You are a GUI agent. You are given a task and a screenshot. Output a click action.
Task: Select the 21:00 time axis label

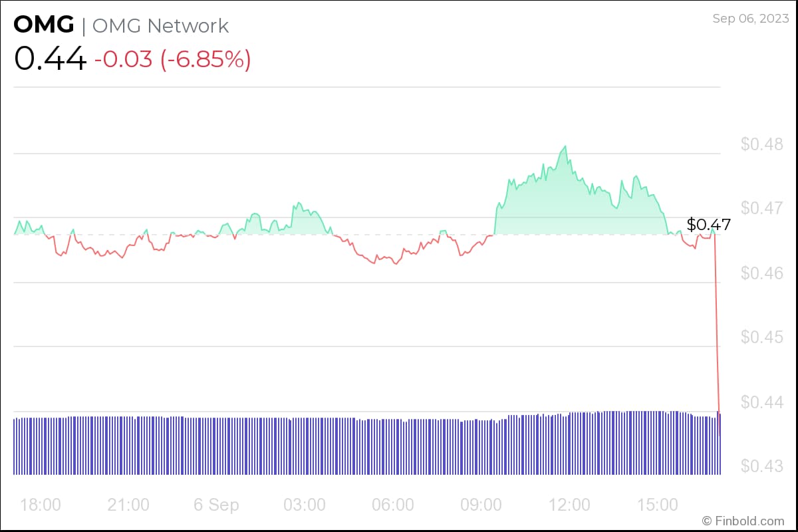pyautogui.click(x=128, y=505)
